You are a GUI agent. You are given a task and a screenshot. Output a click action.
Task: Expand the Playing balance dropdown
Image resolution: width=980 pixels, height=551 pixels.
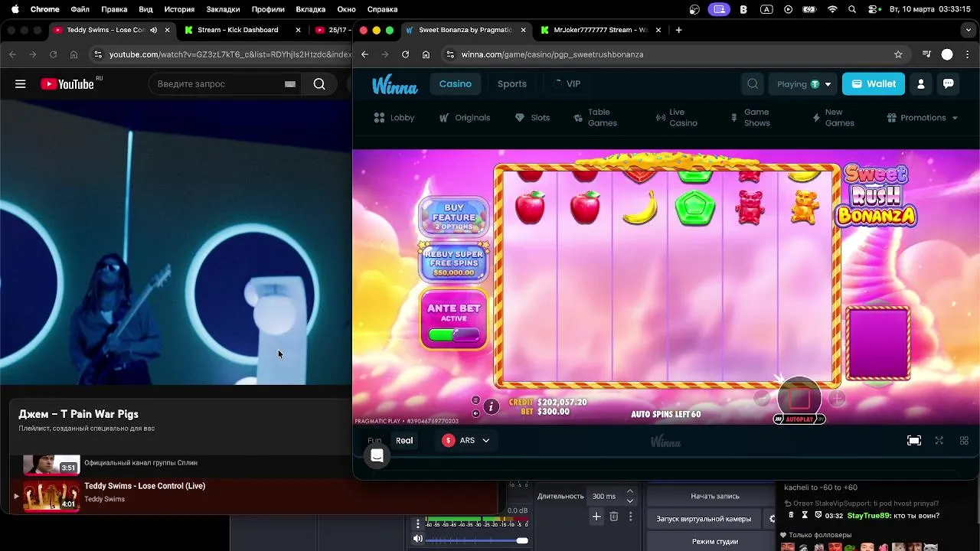[803, 84]
